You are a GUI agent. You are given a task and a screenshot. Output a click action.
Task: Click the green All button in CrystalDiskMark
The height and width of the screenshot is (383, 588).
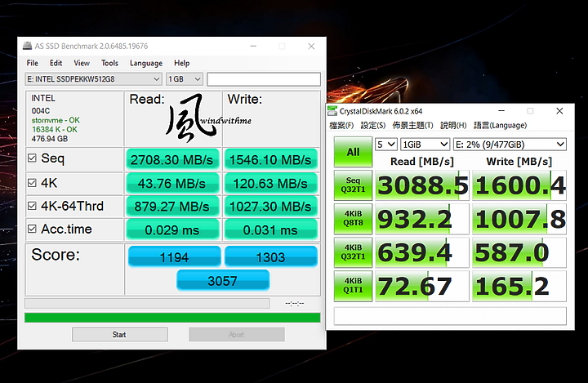tap(353, 152)
